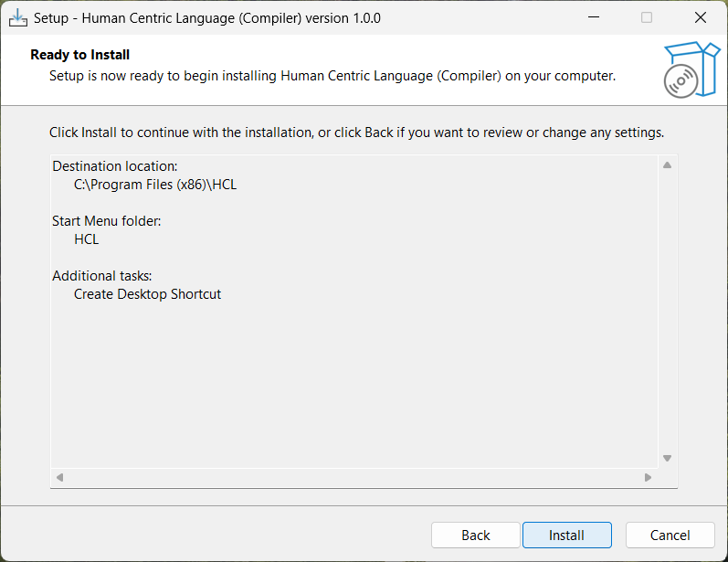Cancel the installation
This screenshot has height=562, width=728.
click(x=670, y=535)
